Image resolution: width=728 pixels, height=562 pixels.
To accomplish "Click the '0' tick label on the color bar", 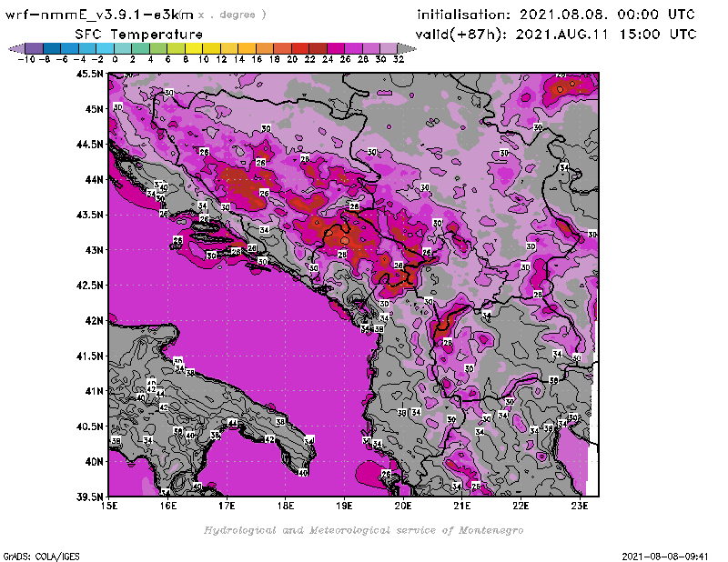I will 115,59.
